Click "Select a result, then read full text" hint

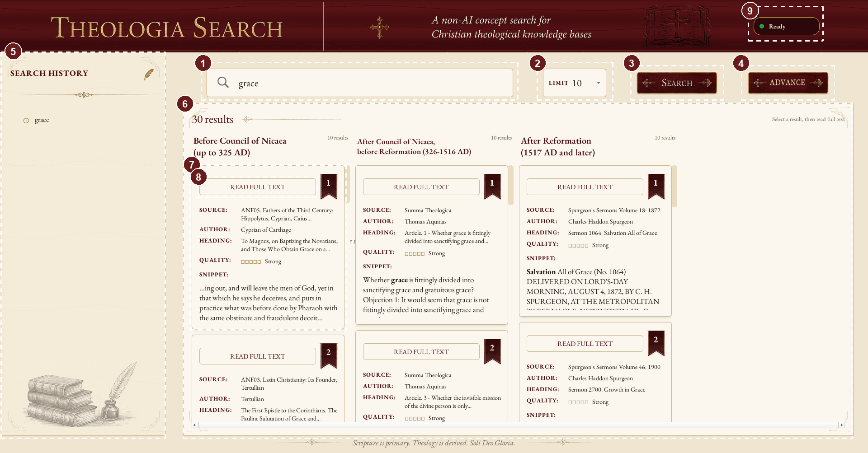(808, 119)
